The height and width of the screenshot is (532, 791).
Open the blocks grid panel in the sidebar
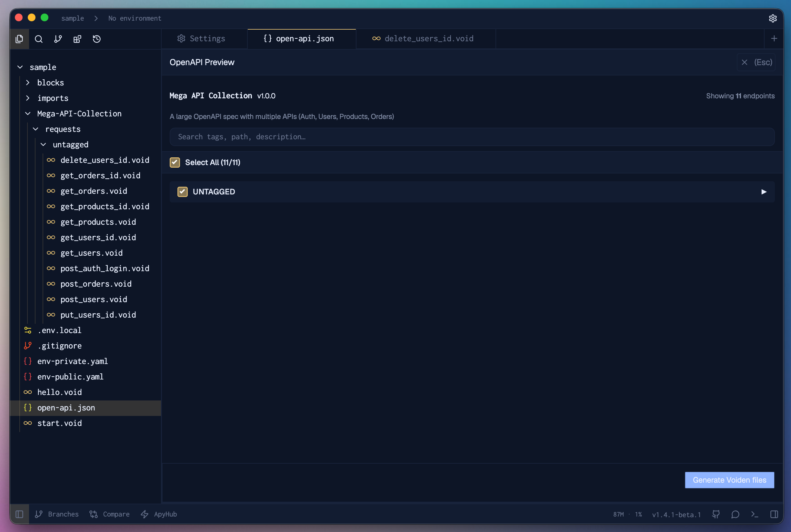(77, 39)
